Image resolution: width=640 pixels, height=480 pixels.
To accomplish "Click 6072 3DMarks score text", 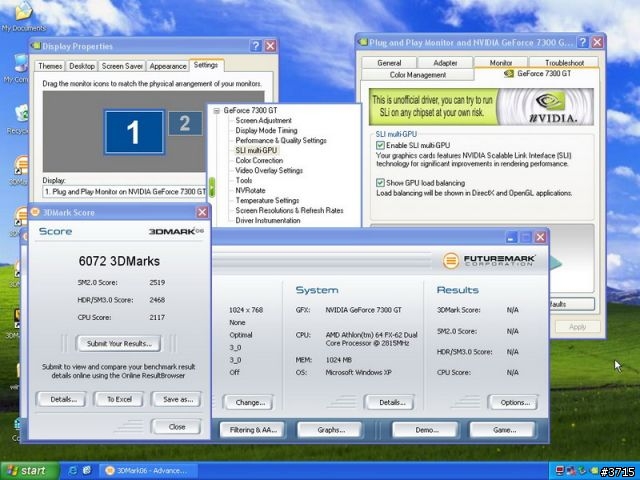I will point(119,261).
